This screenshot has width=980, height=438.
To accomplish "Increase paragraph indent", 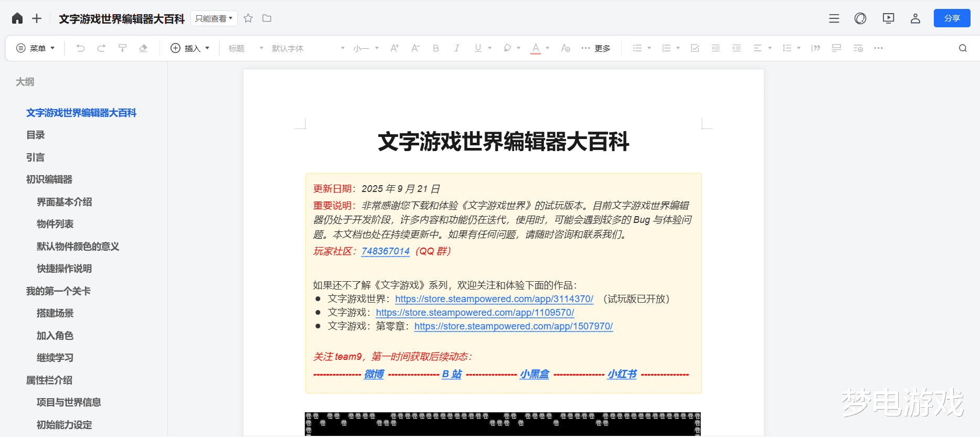I will coord(737,48).
